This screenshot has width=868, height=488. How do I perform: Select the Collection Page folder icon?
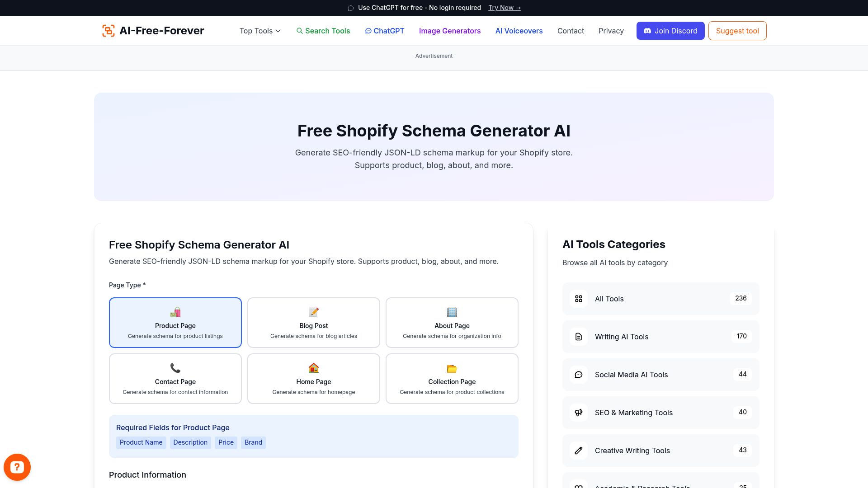[452, 368]
